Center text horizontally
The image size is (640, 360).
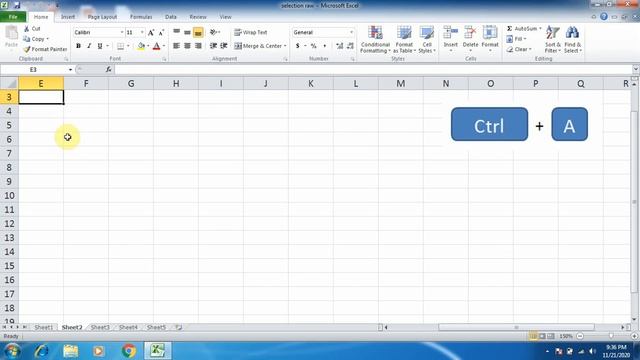[187, 46]
